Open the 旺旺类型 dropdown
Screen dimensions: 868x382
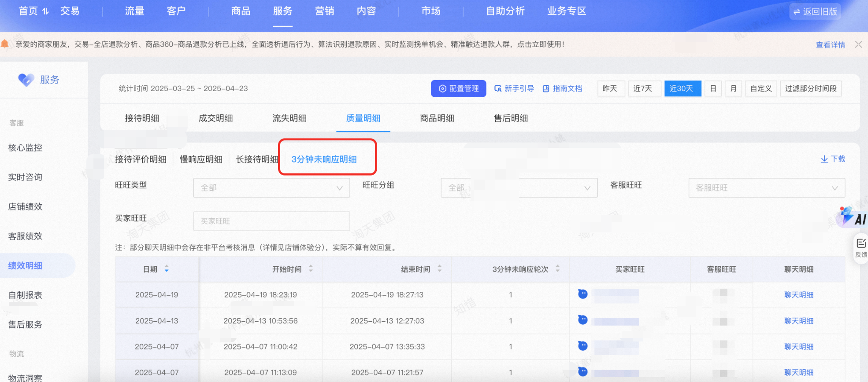[x=271, y=188]
